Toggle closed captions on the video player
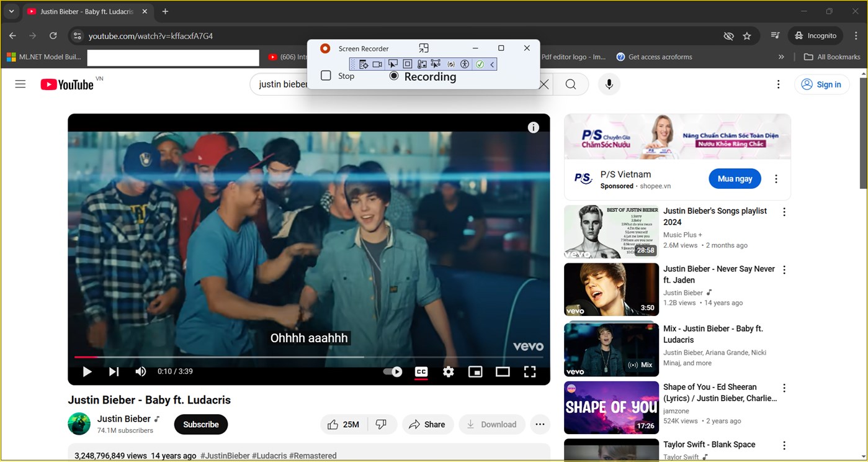Viewport: 868px width, 462px height. [421, 371]
